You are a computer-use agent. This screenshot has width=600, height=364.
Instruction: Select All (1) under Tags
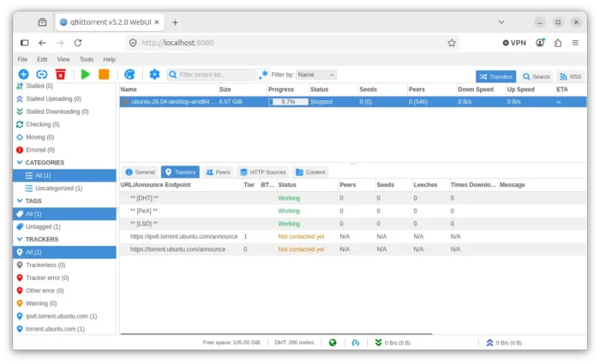(64, 214)
